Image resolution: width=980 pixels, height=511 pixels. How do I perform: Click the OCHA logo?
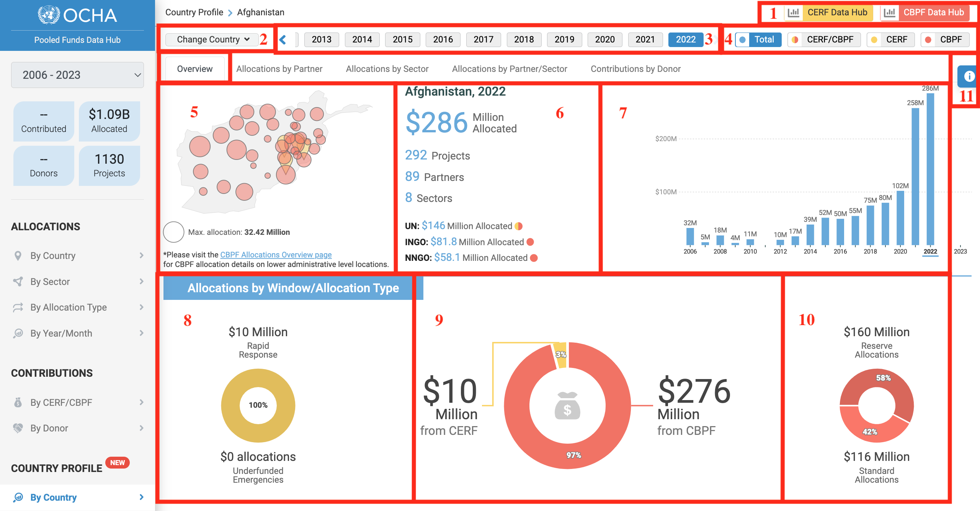click(77, 15)
